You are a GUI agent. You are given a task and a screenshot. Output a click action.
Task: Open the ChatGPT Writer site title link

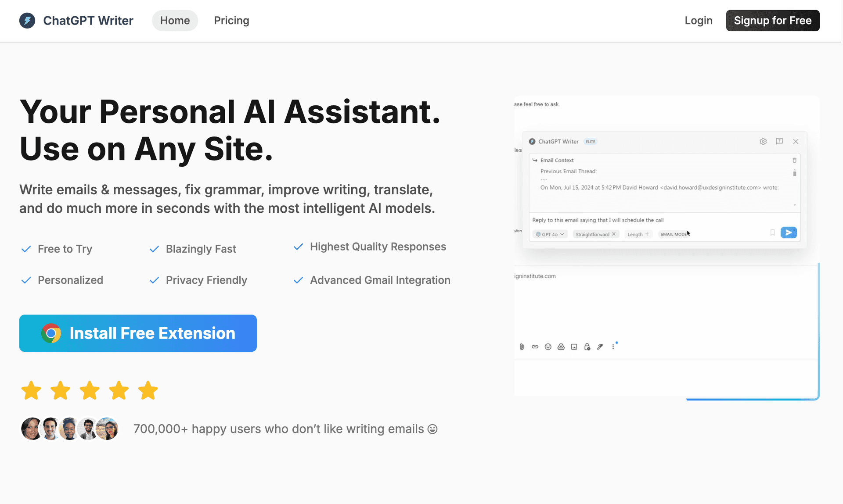coord(88,21)
